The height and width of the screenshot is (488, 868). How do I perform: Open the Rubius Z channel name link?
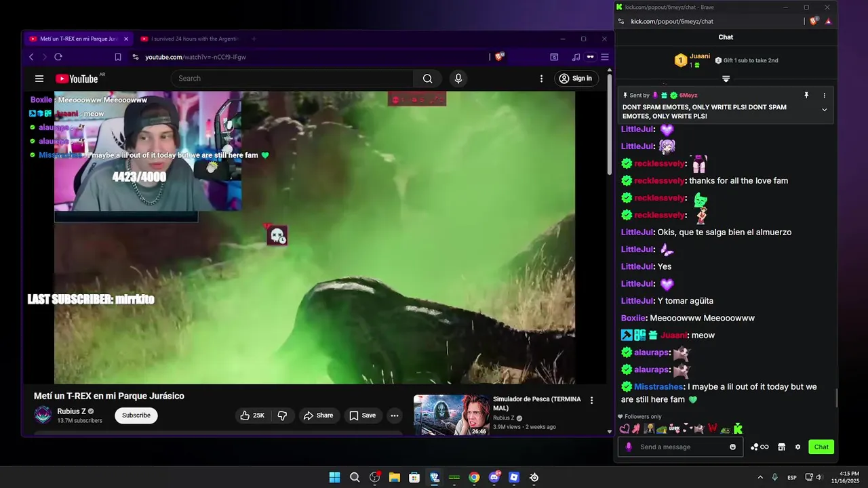click(x=71, y=411)
